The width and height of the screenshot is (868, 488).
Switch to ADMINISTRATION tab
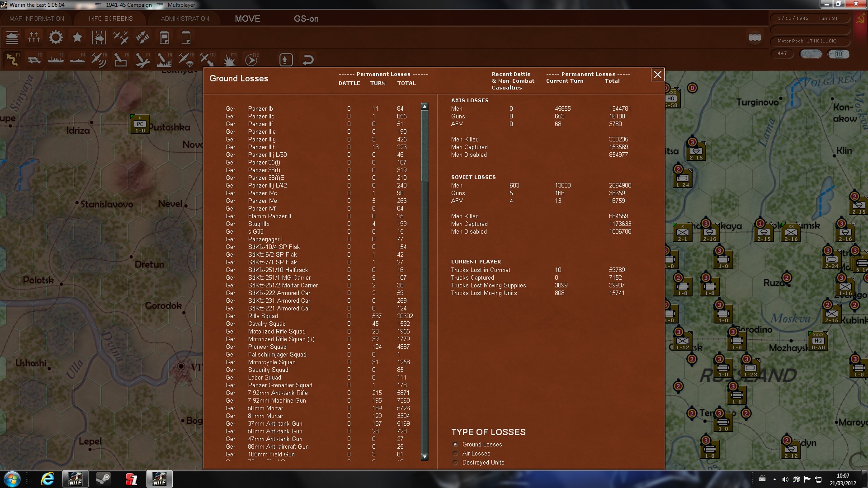185,19
